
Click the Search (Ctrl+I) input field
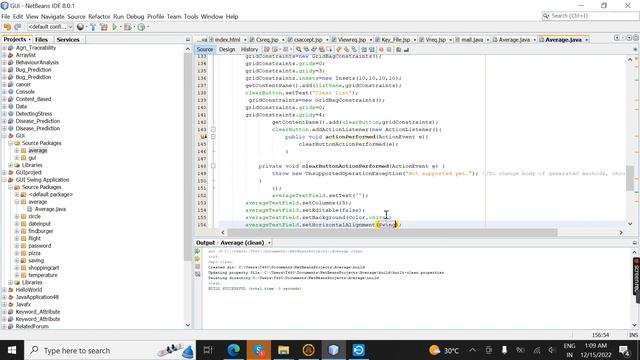(x=590, y=16)
